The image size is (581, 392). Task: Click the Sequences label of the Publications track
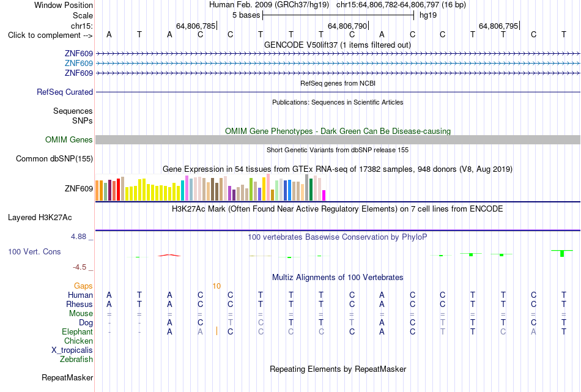[73, 111]
